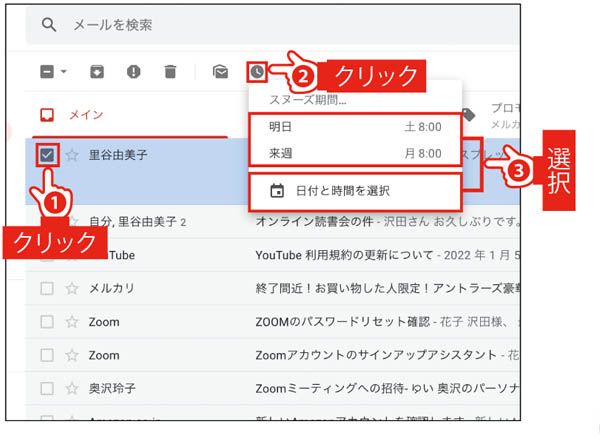Open Zoomミーティングへの招待 email from 奥沢玲子

(x=272, y=388)
